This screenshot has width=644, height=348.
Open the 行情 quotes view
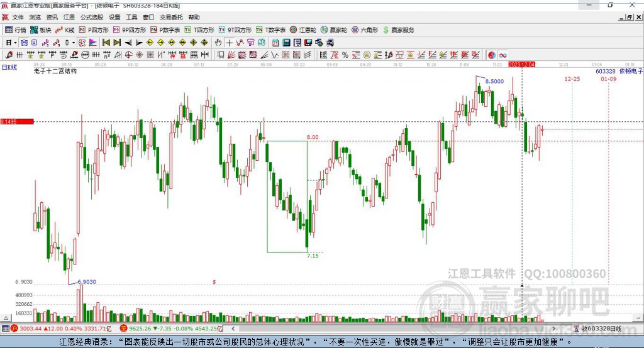[16, 30]
